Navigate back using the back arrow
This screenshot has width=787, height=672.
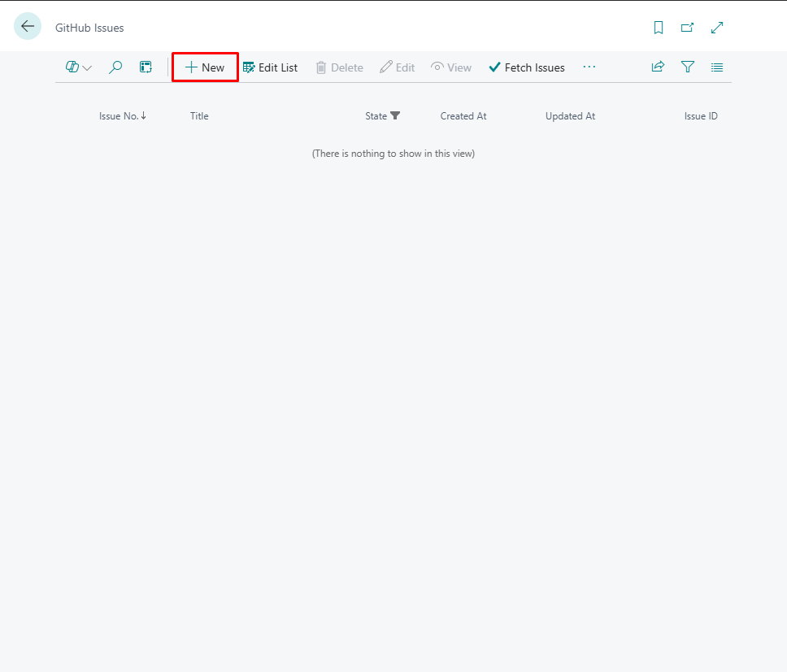pos(27,25)
